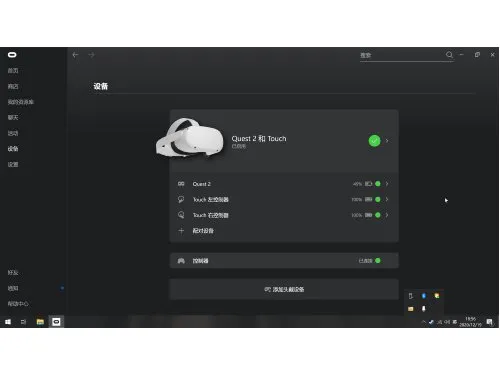Open 好友 Friends in sidebar

click(x=13, y=273)
